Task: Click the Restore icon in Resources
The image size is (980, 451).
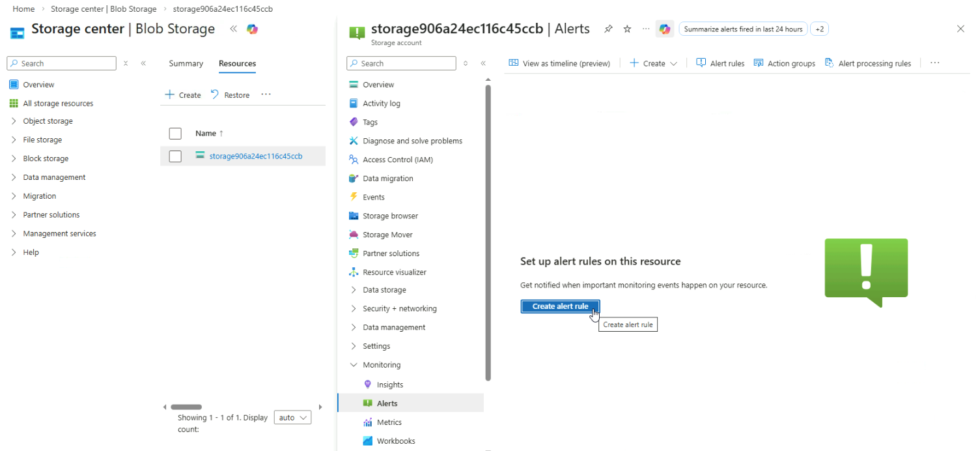Action: [x=215, y=95]
